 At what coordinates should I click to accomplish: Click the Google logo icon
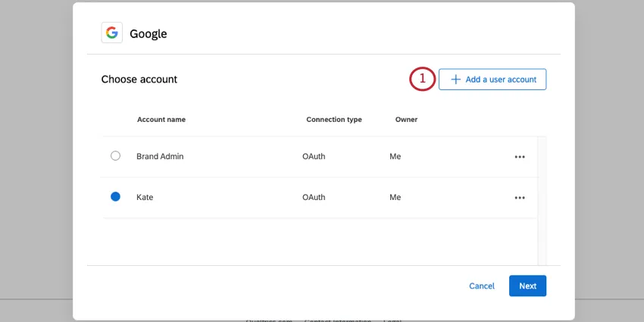pos(112,33)
